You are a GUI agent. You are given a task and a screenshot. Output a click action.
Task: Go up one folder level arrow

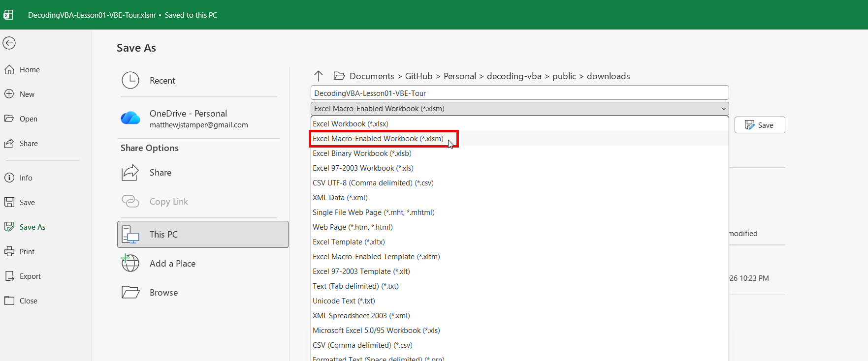[319, 76]
